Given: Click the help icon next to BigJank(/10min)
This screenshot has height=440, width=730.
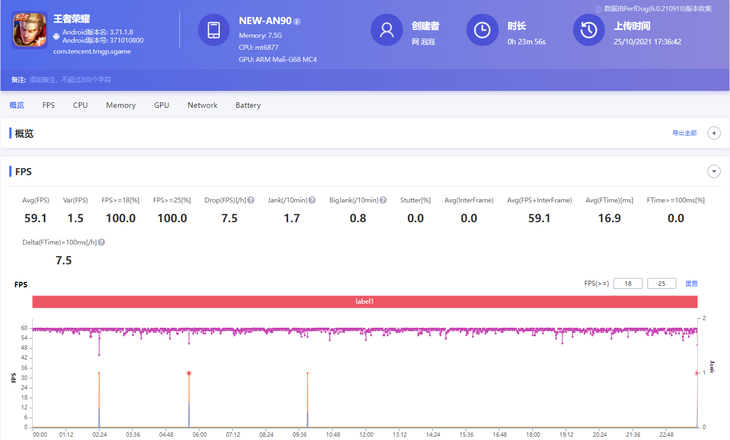Looking at the screenshot, I should tap(383, 200).
